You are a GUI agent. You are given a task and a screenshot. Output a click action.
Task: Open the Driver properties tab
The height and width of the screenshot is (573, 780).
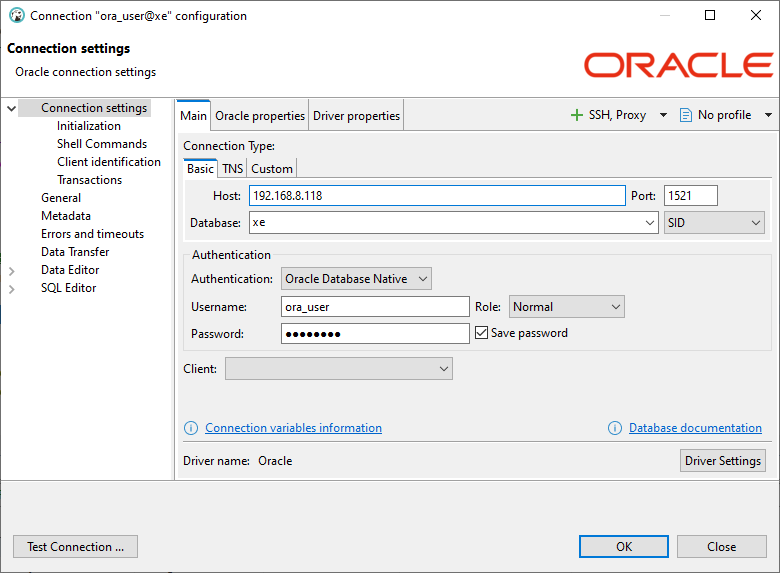[x=356, y=116]
